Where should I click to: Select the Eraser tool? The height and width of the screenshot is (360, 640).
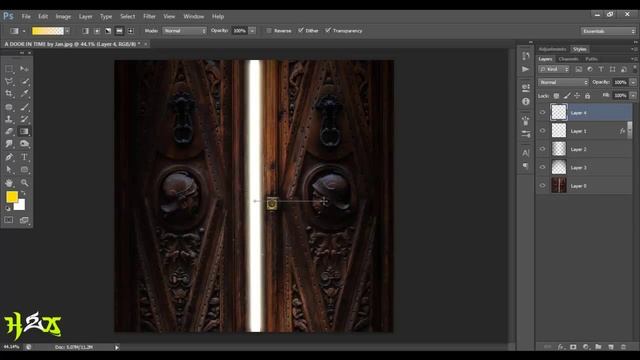tap(9, 131)
